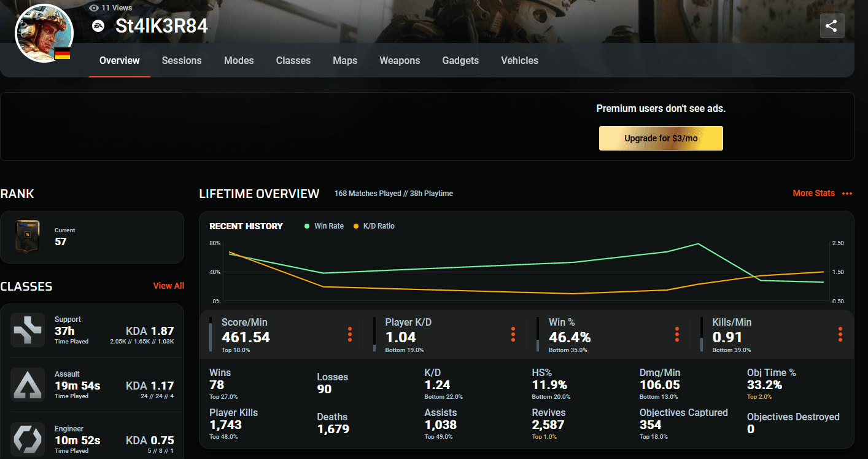The height and width of the screenshot is (459, 868).
Task: Select the Overview tab
Action: (120, 60)
